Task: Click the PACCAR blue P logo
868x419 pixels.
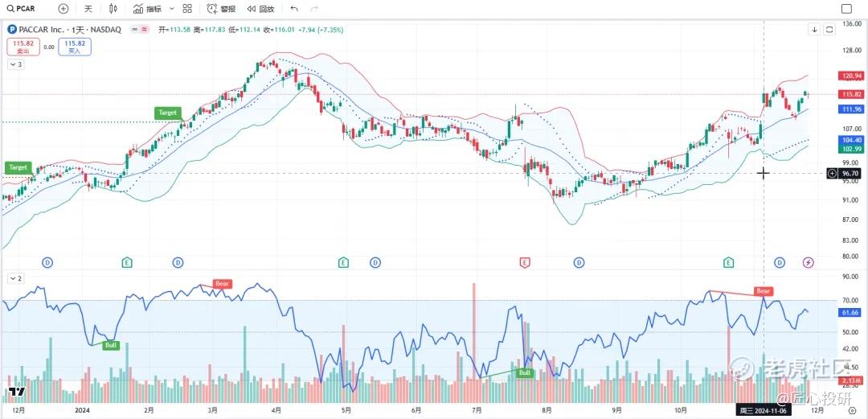Action: click(x=11, y=30)
